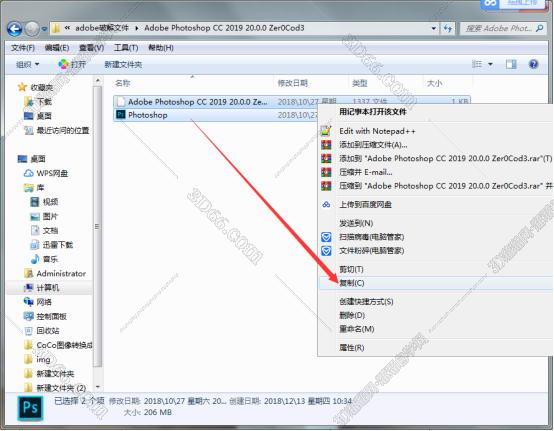The height and width of the screenshot is (431, 554).
Task: Choose 添加到压缩文件(A)...
Action: (373, 145)
